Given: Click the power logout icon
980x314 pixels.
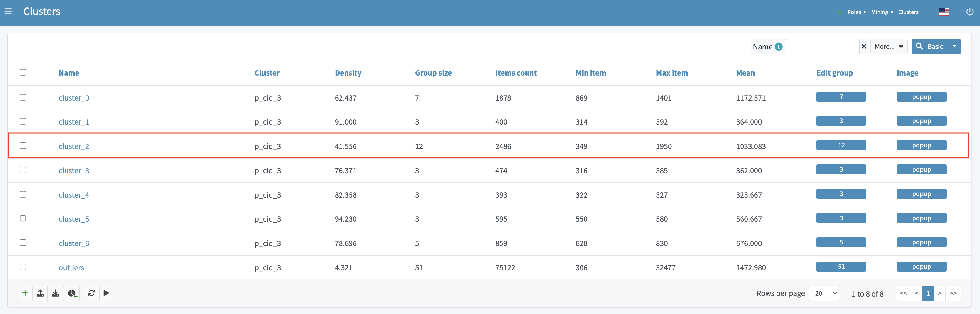Looking at the screenshot, I should tap(970, 12).
